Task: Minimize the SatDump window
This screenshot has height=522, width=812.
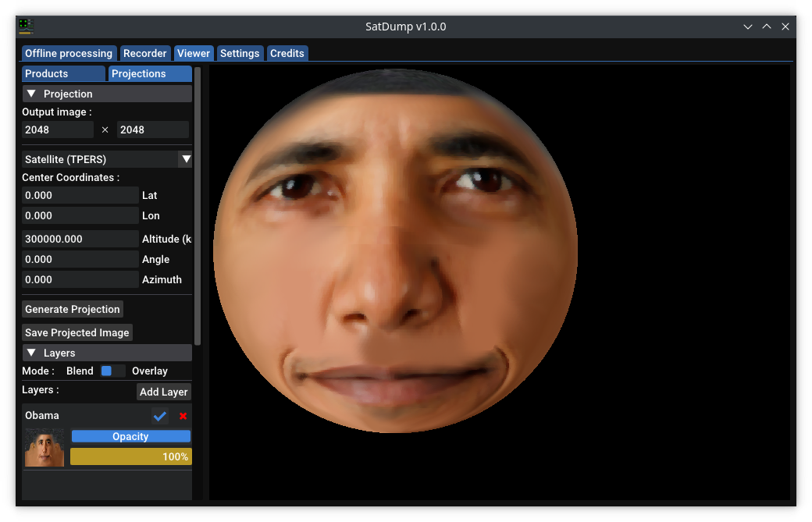Action: click(748, 27)
